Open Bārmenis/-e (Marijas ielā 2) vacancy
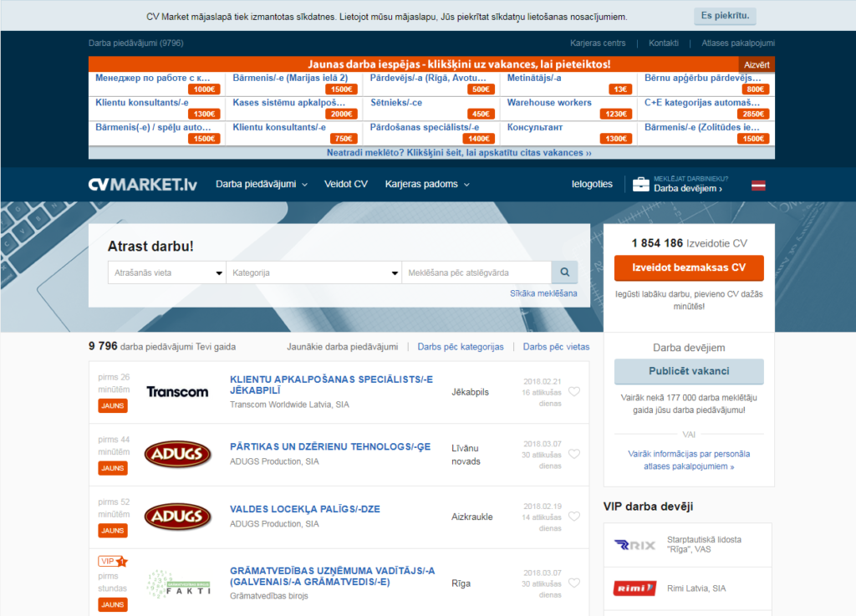 point(290,78)
